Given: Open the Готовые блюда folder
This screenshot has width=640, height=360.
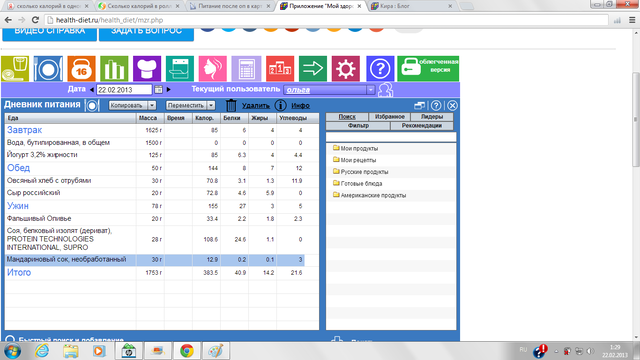Looking at the screenshot, I should (x=358, y=184).
